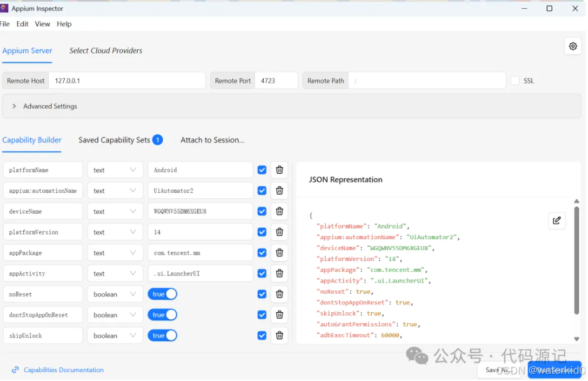Click the edit raw JSON pencil icon
The width and height of the screenshot is (588, 381).
pos(558,221)
